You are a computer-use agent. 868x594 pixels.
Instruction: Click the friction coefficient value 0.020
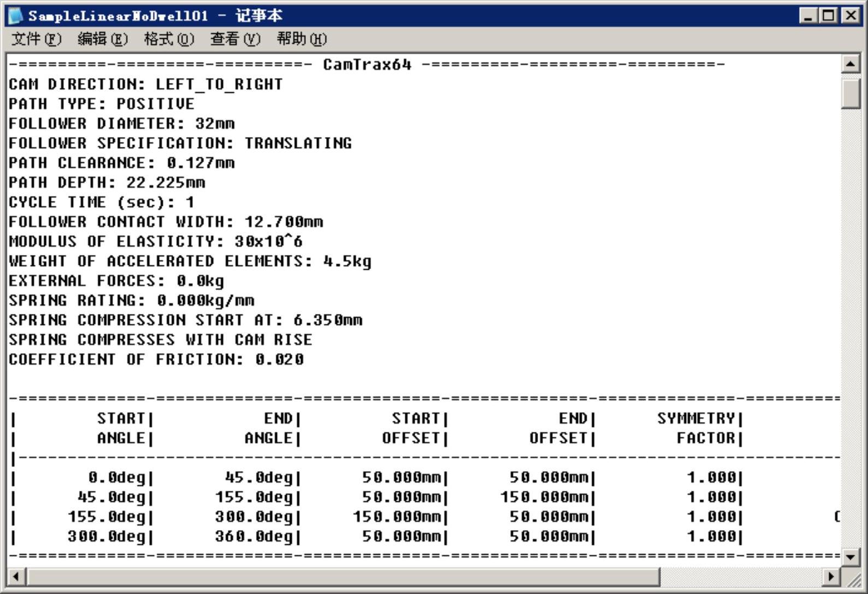point(279,359)
